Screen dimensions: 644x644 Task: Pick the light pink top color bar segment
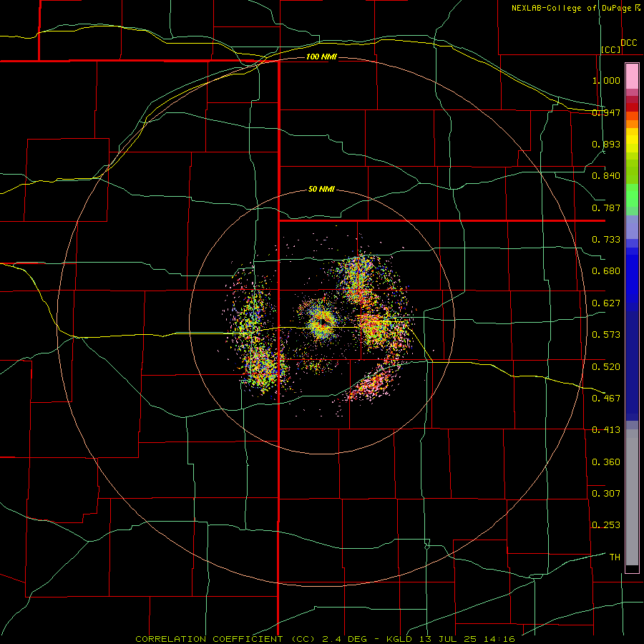632,77
